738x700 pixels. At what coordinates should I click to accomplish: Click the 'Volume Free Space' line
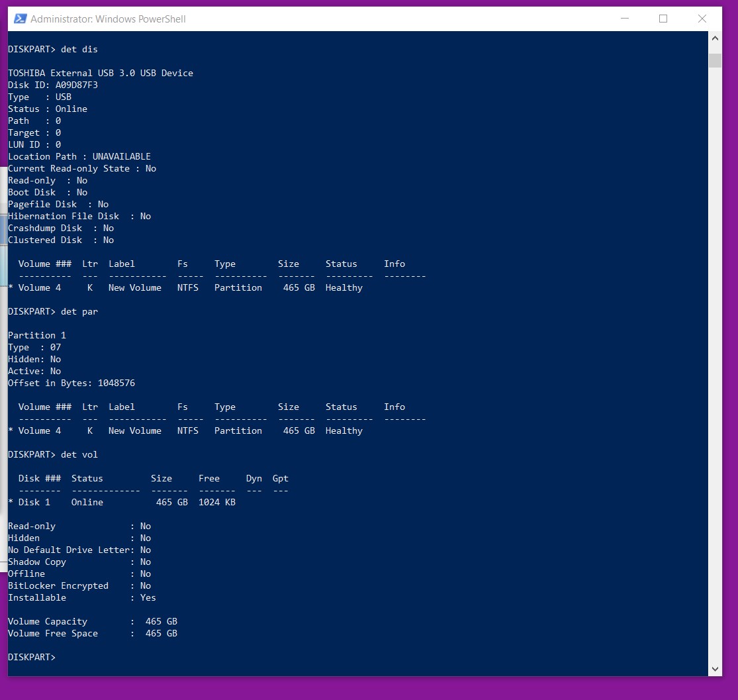click(x=93, y=633)
